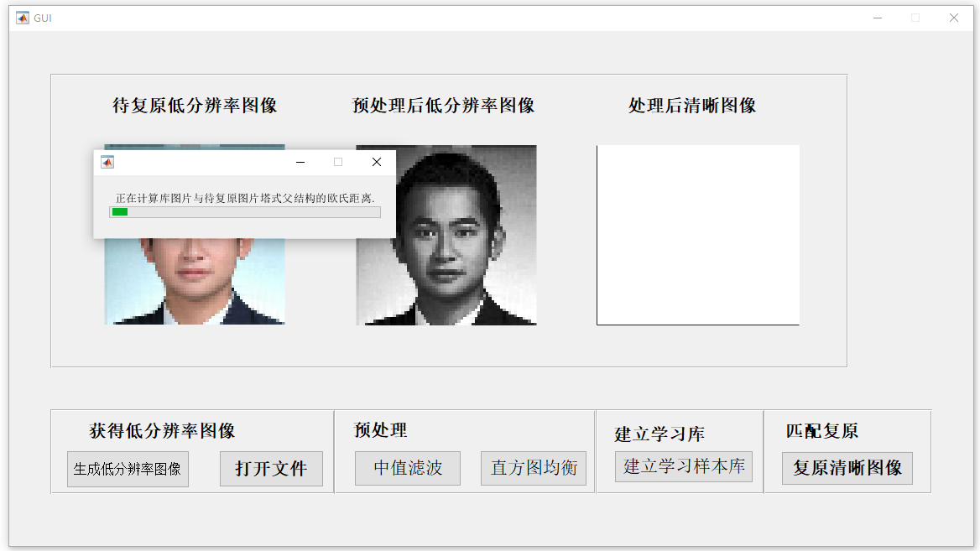Apply 中值滤波 median filter
The height and width of the screenshot is (551, 980).
tap(408, 468)
